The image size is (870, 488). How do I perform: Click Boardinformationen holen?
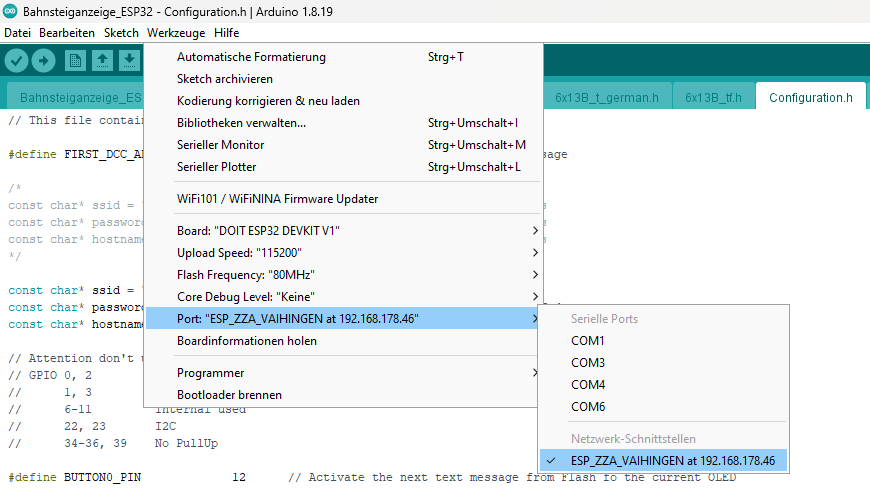[x=247, y=341]
